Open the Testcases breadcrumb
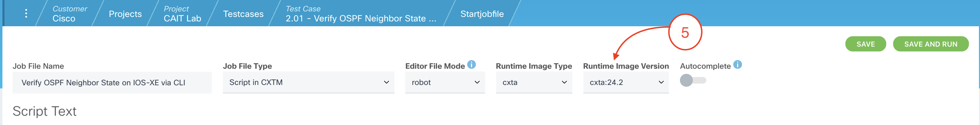 243,14
